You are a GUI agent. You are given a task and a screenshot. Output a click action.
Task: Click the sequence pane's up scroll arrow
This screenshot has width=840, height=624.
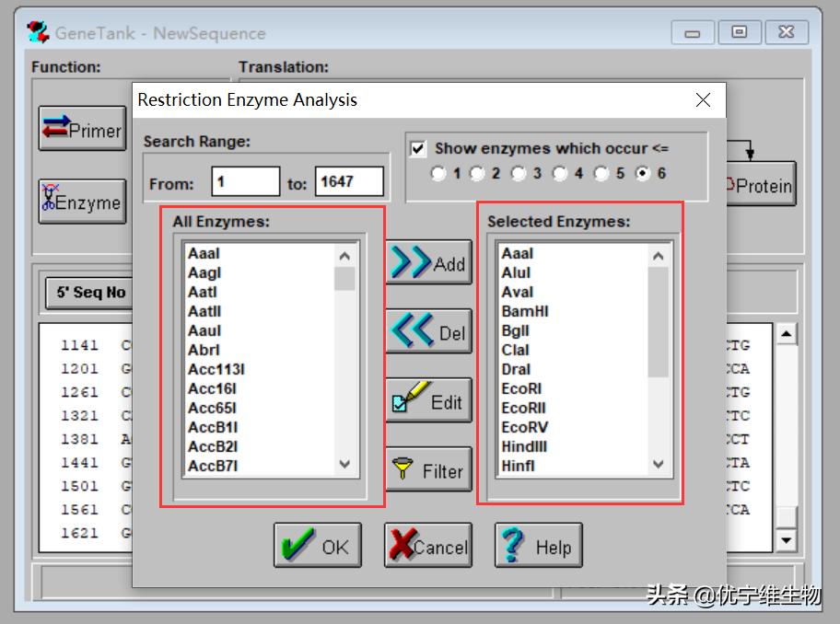tap(786, 334)
